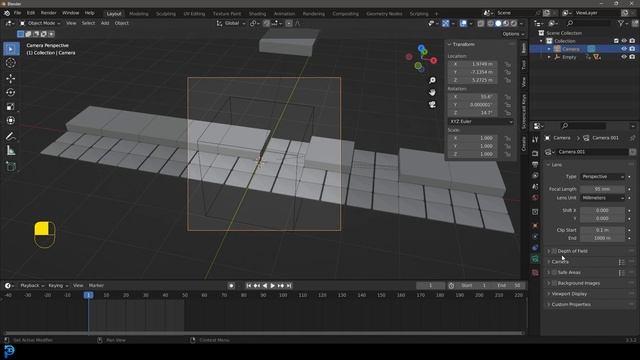Open the File menu
Viewport: 640px width, 360px height.
[x=18, y=13]
